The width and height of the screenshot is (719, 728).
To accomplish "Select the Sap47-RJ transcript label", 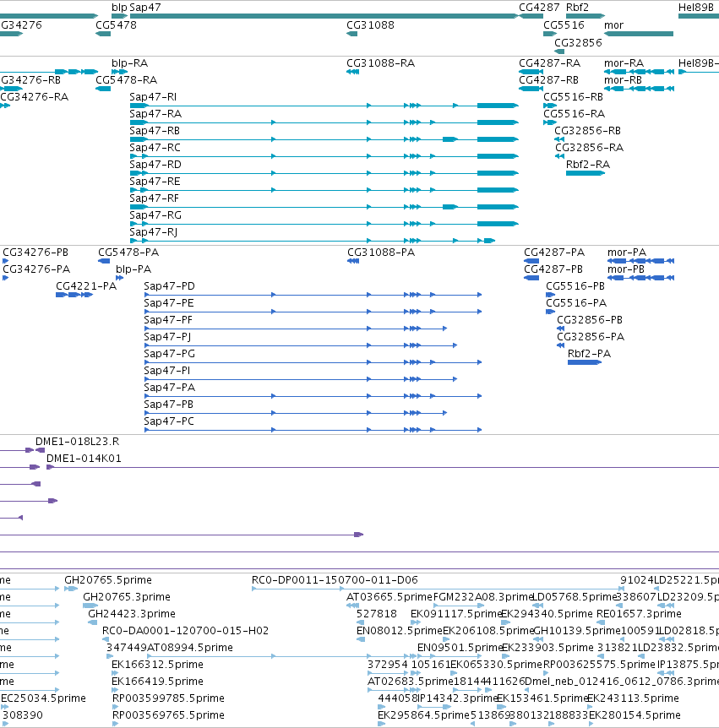I will (x=153, y=231).
